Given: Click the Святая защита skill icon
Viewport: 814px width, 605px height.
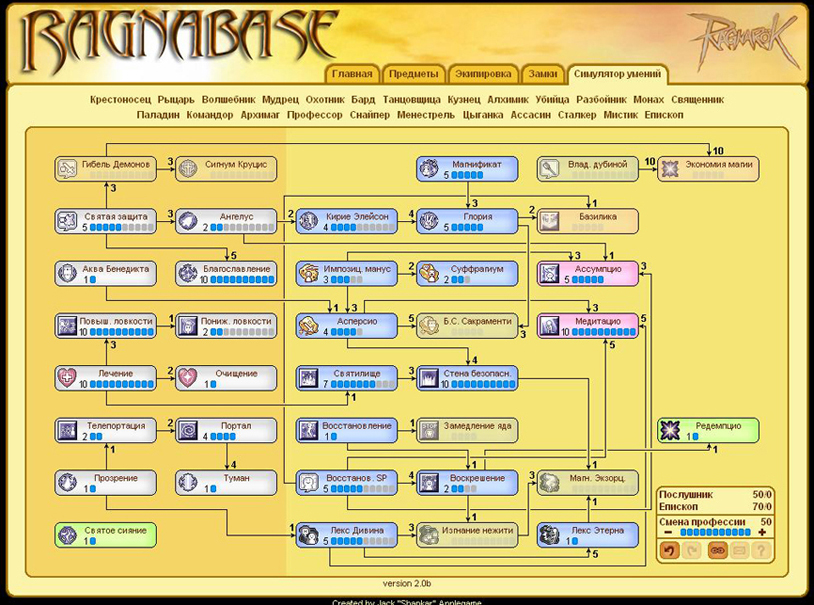Looking at the screenshot, I should [x=67, y=222].
